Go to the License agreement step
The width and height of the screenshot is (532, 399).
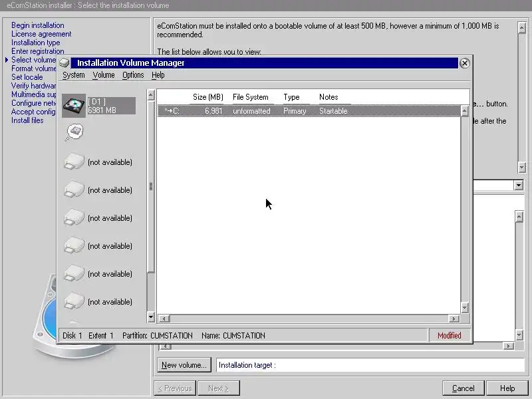click(41, 34)
